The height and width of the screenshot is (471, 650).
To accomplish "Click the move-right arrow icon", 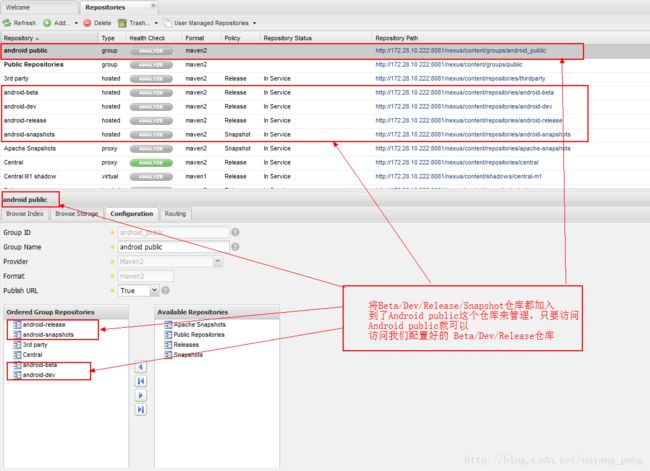I will point(141,396).
